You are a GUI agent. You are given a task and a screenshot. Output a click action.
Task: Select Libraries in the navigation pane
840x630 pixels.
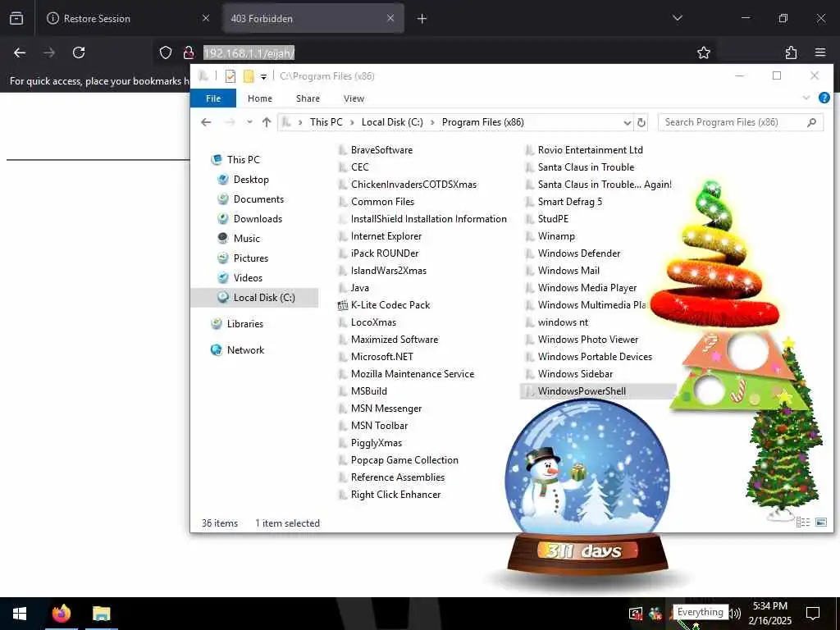244,323
